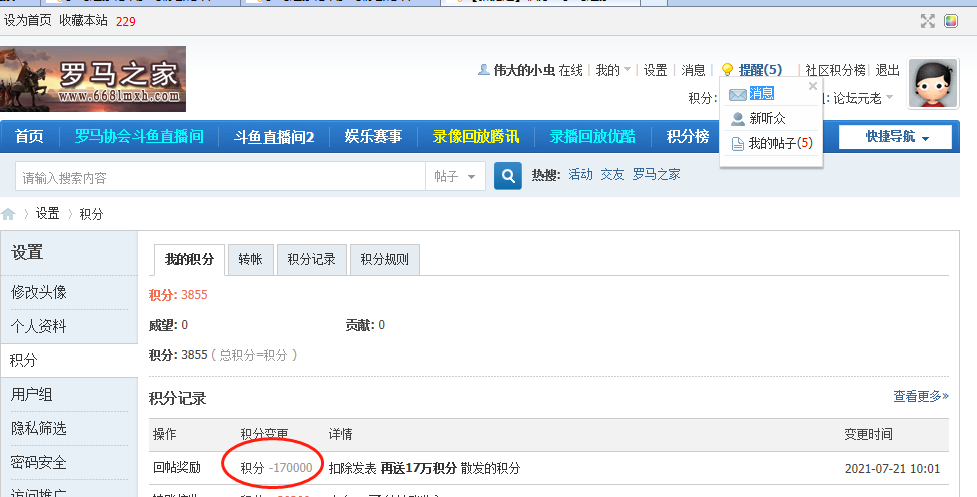The height and width of the screenshot is (497, 977).
Task: Open 录像回放腾讯 nav item
Action: (x=476, y=136)
